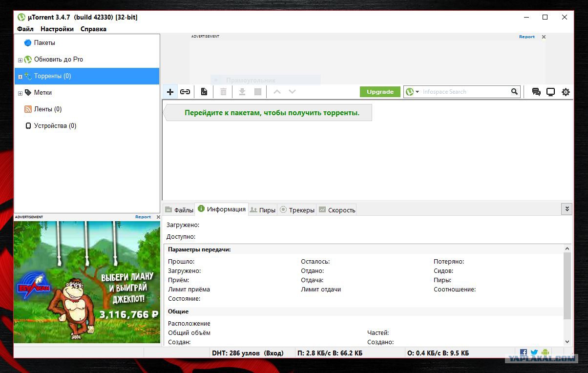The width and height of the screenshot is (588, 373).
Task: Open the Файл menu
Action: click(x=25, y=29)
